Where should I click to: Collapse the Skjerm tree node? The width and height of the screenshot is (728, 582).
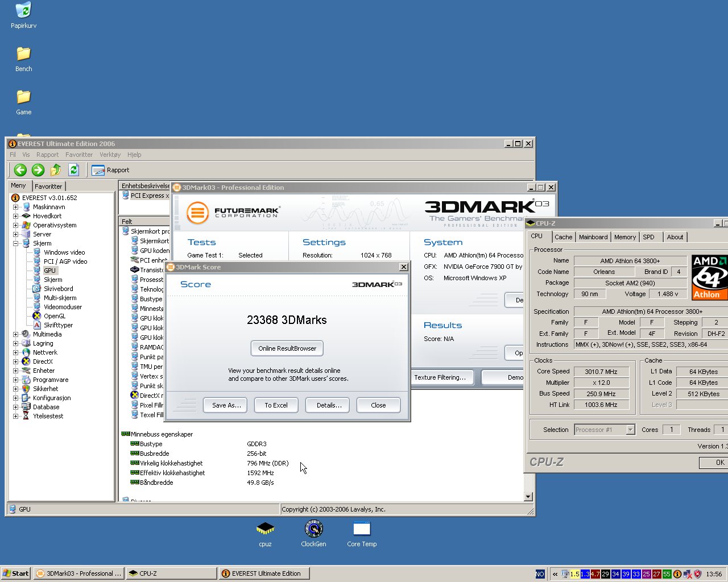pos(16,243)
